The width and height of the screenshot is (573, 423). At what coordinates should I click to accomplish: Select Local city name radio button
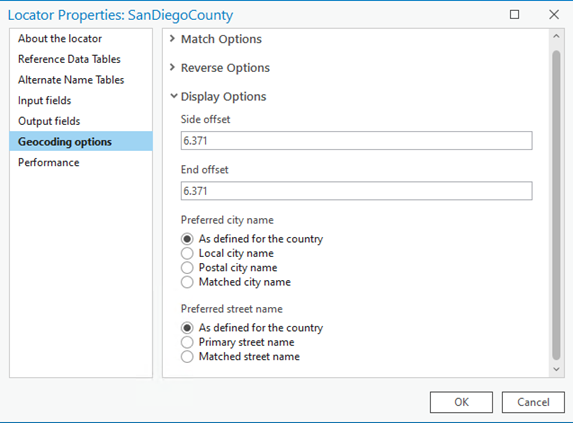pyautogui.click(x=187, y=253)
